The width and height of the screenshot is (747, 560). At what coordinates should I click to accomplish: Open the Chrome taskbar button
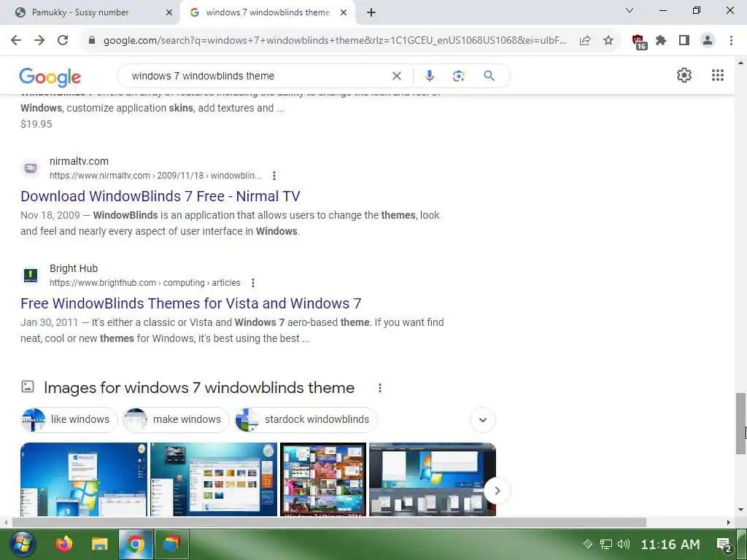click(x=136, y=544)
